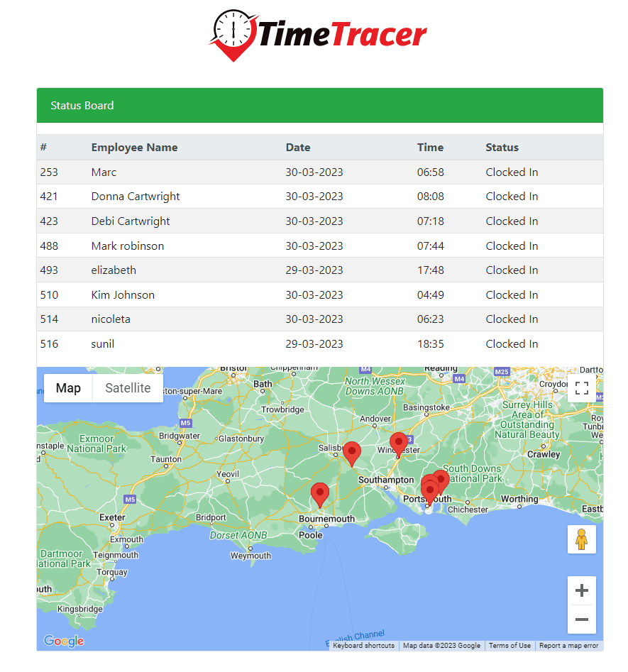The height and width of the screenshot is (672, 628).
Task: Click the Status column header
Action: [x=502, y=148]
